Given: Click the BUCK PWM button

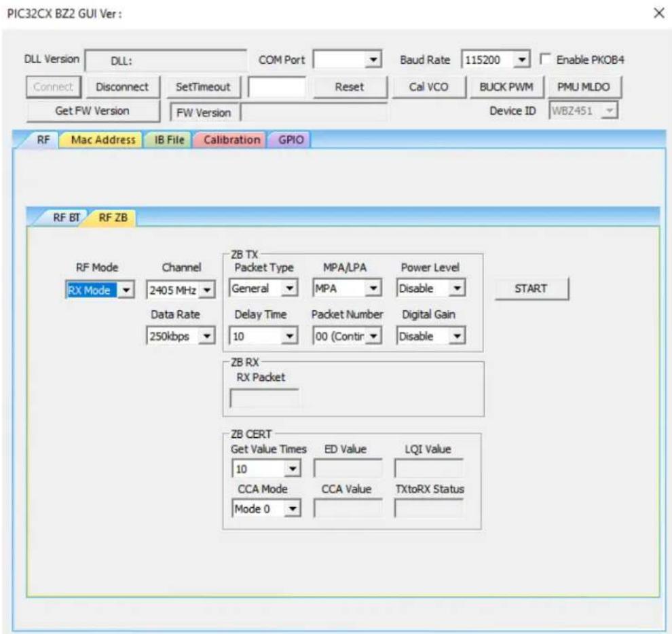Looking at the screenshot, I should click(x=506, y=87).
